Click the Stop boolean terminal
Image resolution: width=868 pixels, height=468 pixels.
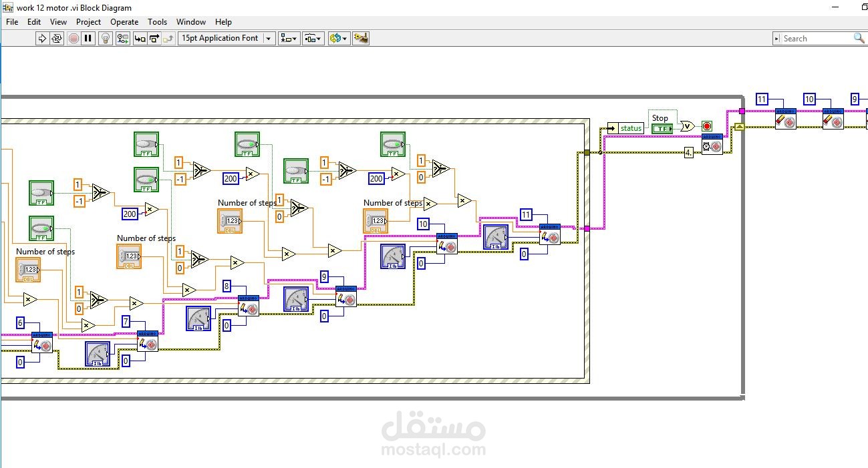point(662,128)
